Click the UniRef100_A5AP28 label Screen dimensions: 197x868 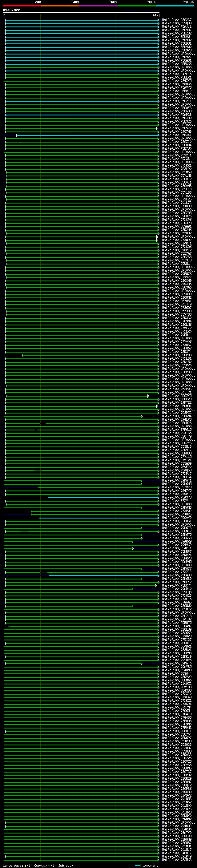(177, 115)
